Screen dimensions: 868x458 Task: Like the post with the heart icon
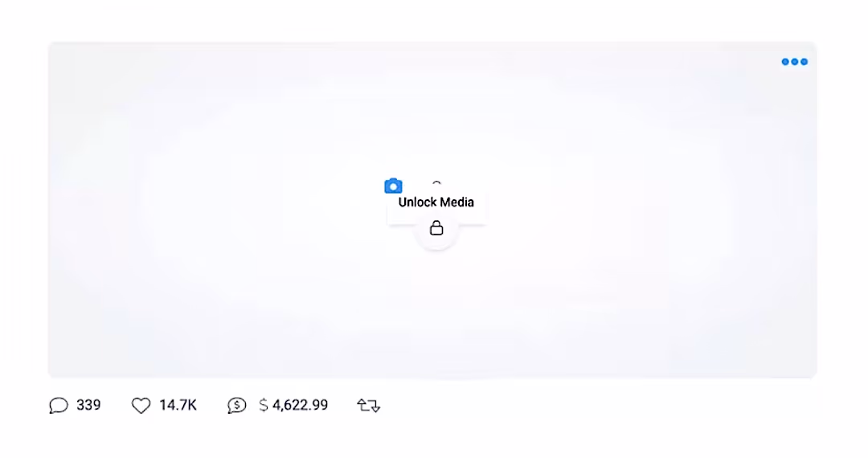(x=141, y=406)
